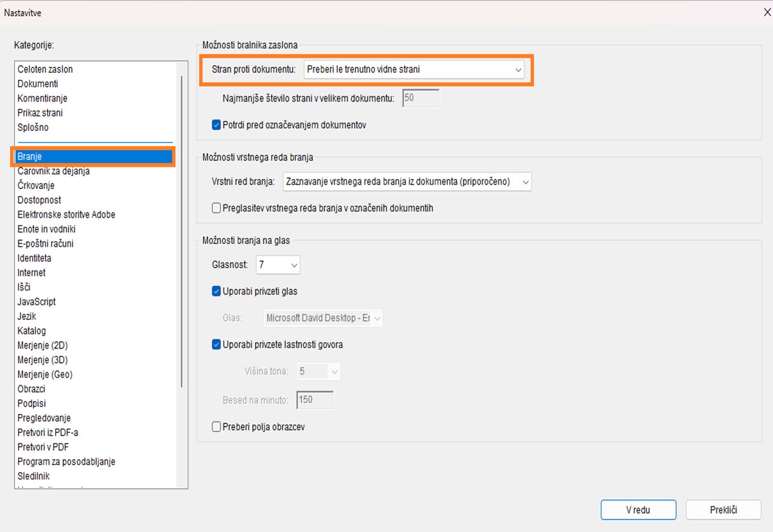Select Program za posodabljanje category
The image size is (773, 532).
[x=66, y=461]
